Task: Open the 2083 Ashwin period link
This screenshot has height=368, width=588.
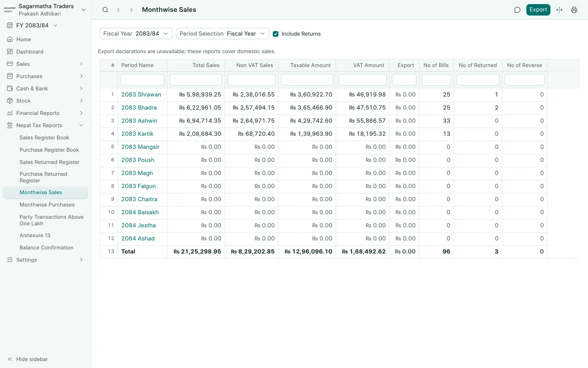Action: pyautogui.click(x=139, y=121)
